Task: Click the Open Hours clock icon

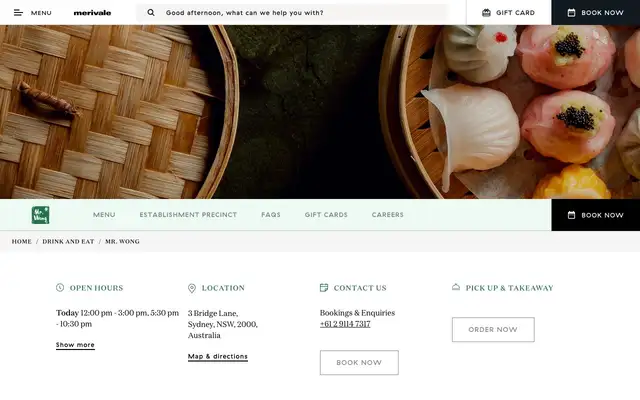Action: point(60,288)
